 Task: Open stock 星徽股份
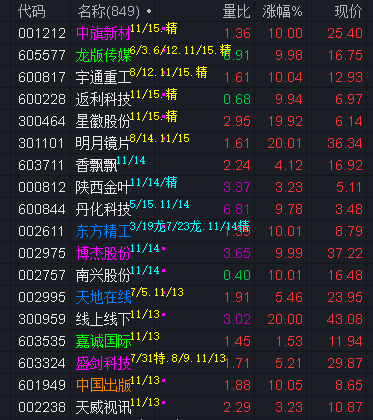[103, 121]
